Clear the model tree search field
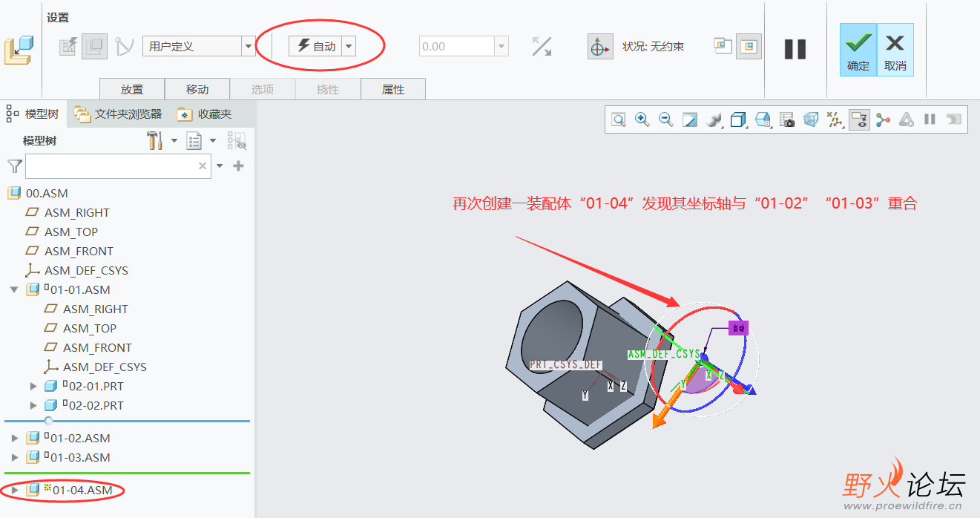Image resolution: width=980 pixels, height=518 pixels. click(x=203, y=166)
